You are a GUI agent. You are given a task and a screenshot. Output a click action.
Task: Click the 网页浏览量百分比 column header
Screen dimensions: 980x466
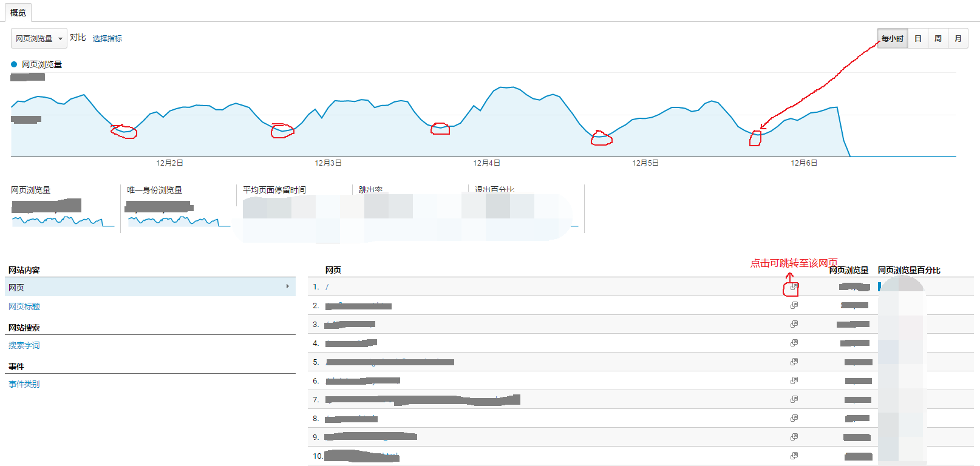tap(909, 271)
